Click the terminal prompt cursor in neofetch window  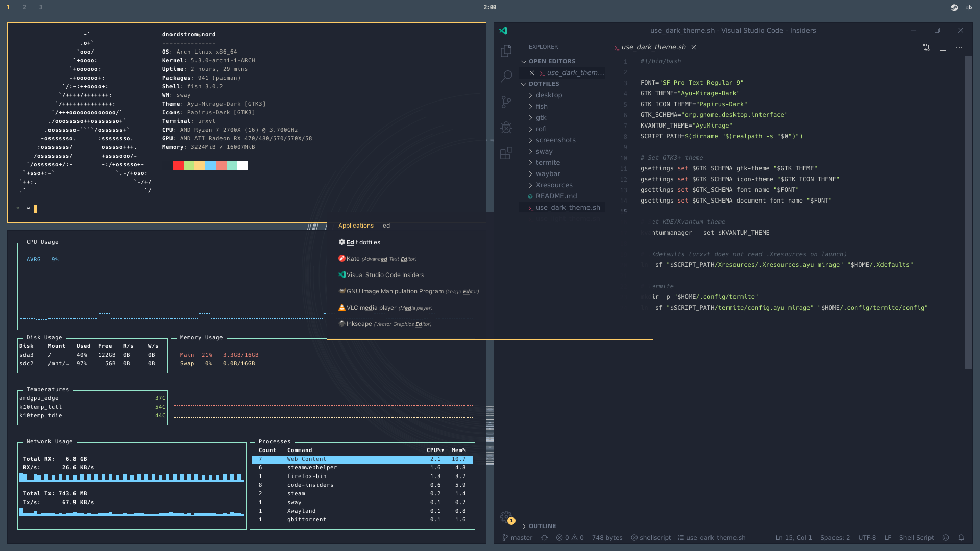point(35,209)
